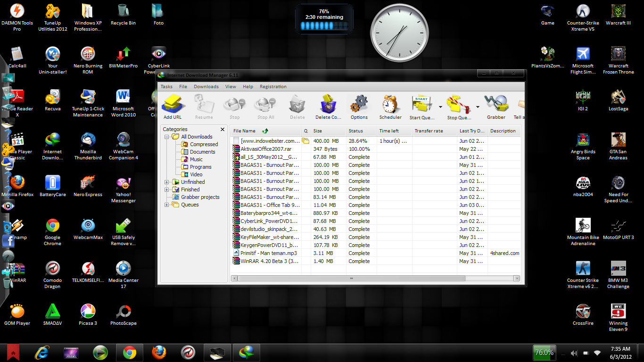The image size is (644, 362).
Task: Click the Stop toolbar icon
Action: point(234,104)
